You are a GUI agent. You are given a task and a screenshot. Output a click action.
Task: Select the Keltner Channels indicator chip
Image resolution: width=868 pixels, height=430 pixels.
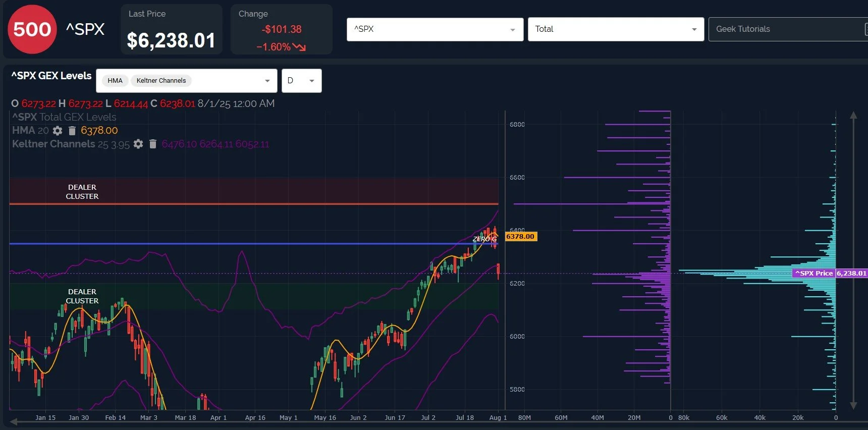click(x=161, y=81)
